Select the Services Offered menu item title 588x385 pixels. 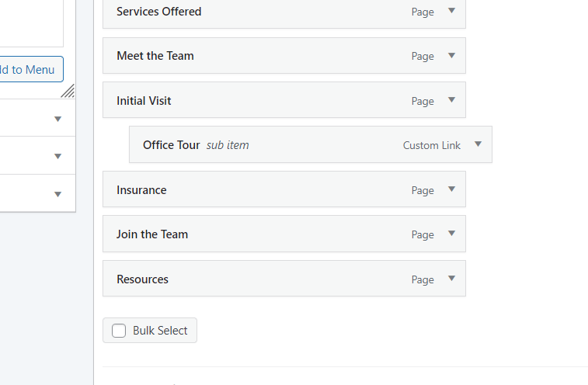click(158, 12)
